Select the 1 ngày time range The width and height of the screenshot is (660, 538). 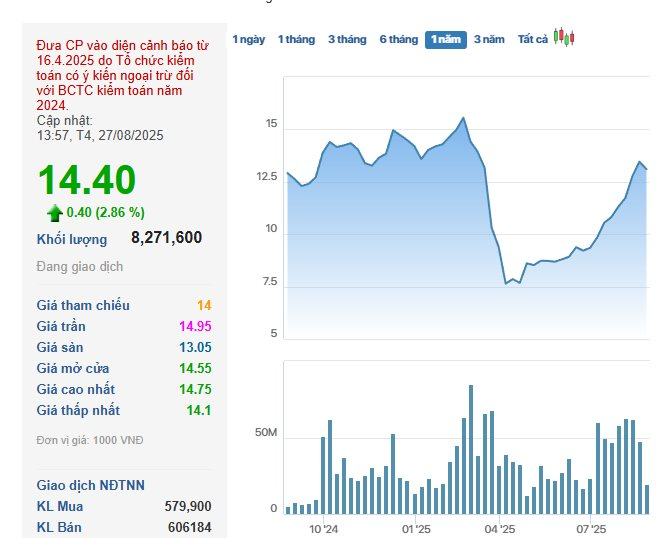click(x=249, y=39)
